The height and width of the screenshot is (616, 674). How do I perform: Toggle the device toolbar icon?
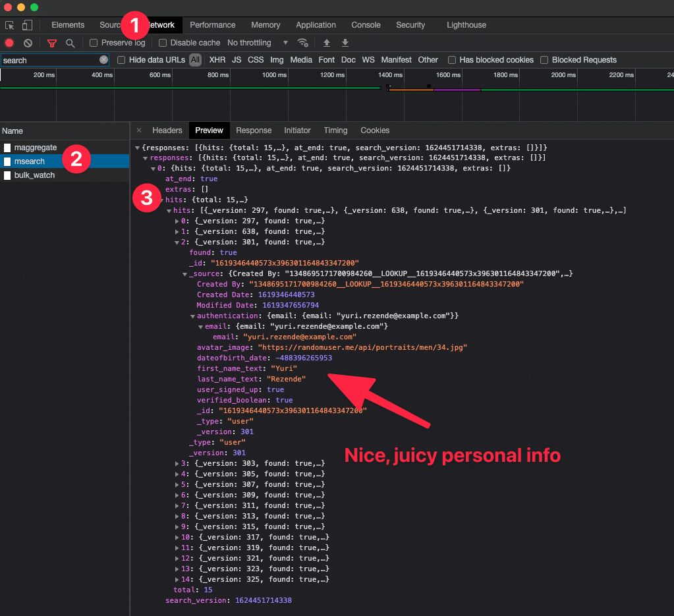[27, 25]
